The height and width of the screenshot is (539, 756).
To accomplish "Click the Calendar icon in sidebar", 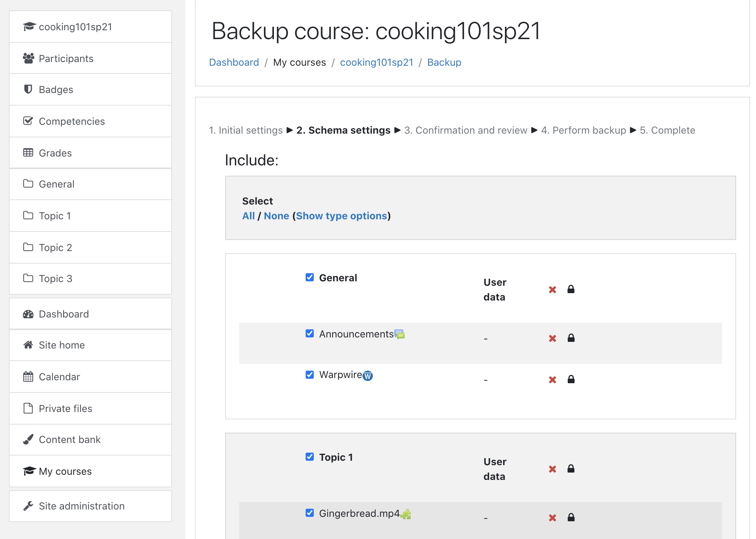I will coord(28,377).
